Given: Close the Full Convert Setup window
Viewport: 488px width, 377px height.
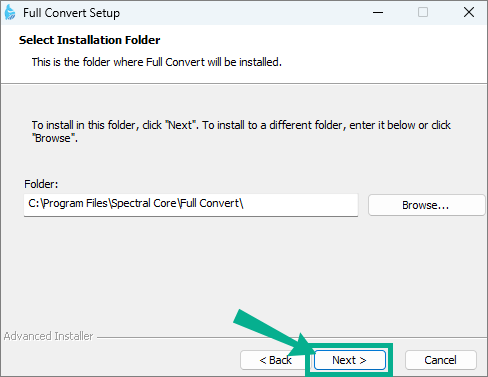Looking at the screenshot, I should (x=469, y=13).
